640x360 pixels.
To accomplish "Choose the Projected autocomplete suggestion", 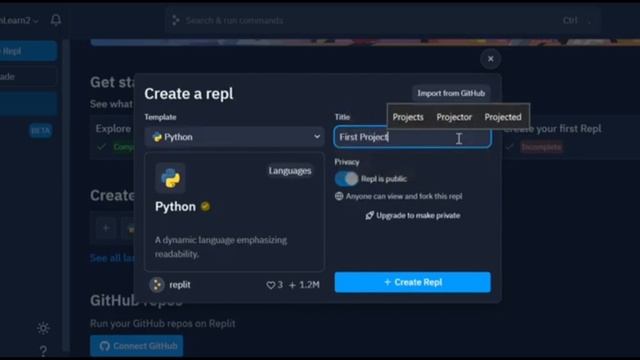I will coord(502,117).
